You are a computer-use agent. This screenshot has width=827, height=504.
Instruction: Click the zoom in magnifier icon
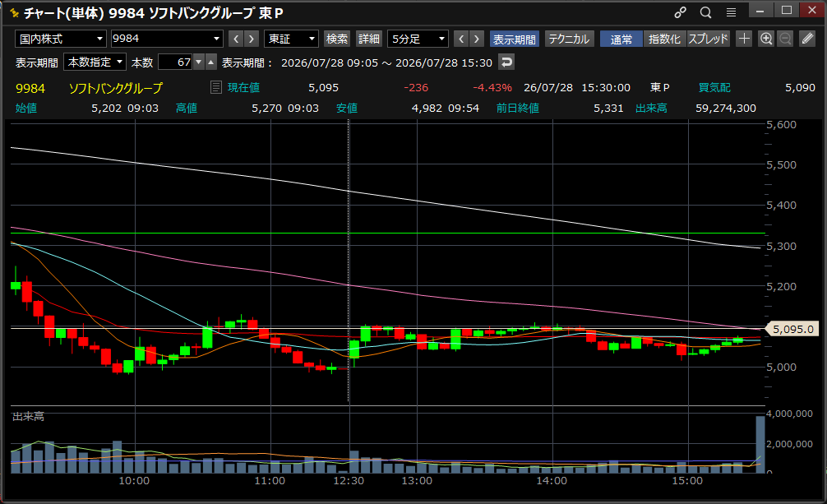[x=766, y=39]
